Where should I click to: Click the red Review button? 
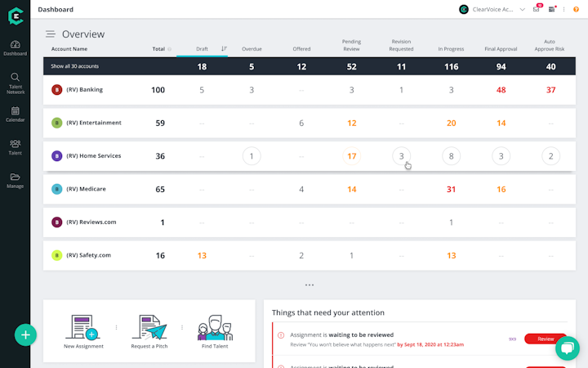pyautogui.click(x=546, y=339)
